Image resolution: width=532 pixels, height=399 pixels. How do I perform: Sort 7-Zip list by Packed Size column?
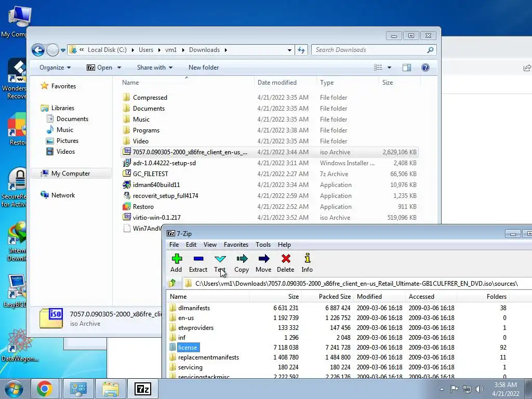click(327, 297)
